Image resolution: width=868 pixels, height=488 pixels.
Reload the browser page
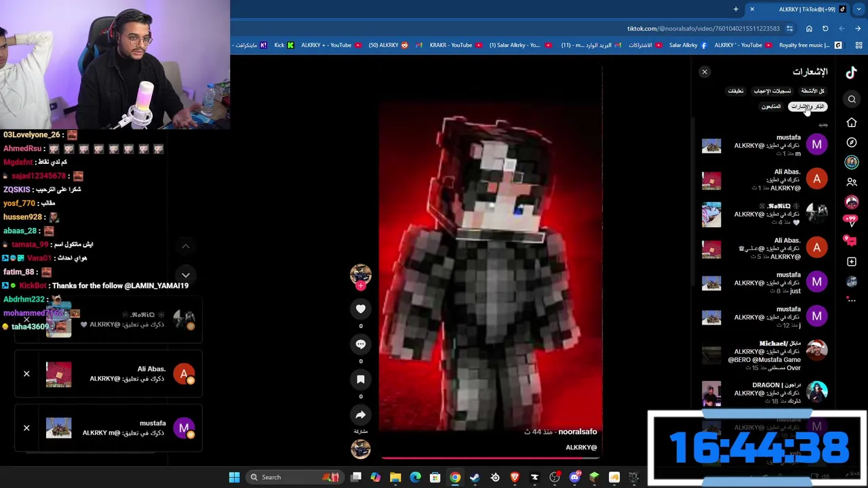click(x=825, y=28)
